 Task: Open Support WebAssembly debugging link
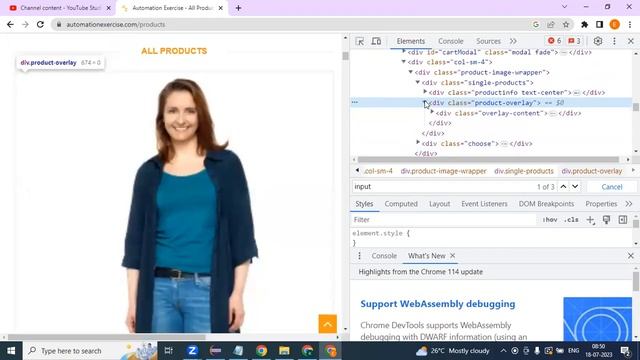pos(438,304)
